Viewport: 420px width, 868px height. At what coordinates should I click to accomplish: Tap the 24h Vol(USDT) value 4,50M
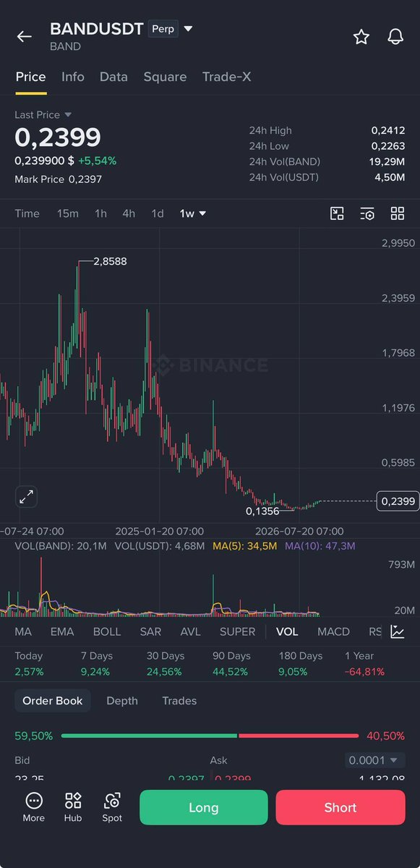point(390,177)
